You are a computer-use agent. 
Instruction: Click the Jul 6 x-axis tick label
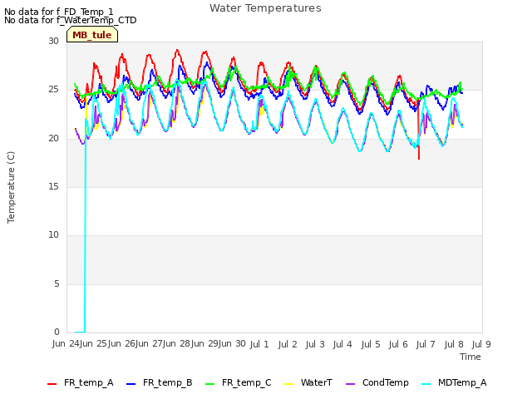point(398,344)
